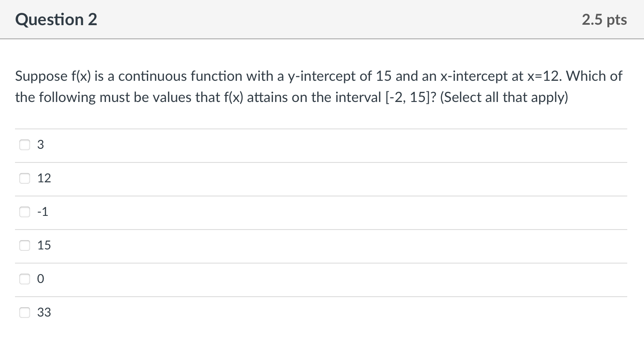
Task: Click the row containing answer 0
Action: tap(309, 279)
